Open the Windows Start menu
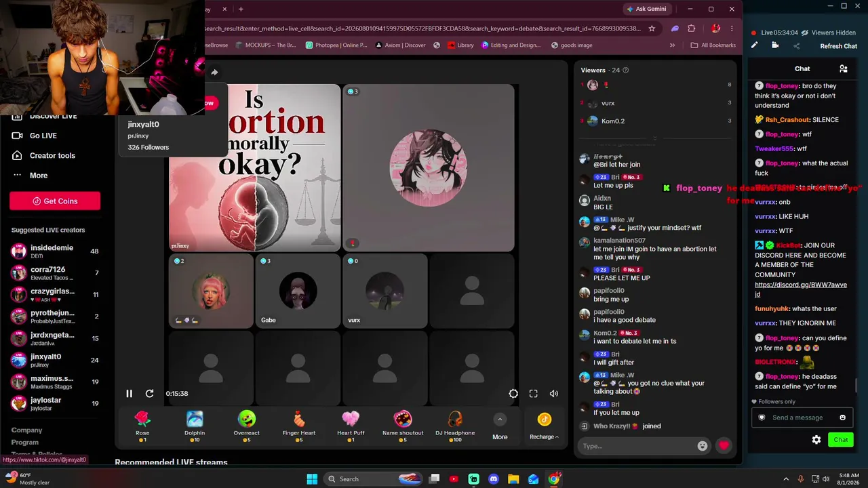The width and height of the screenshot is (868, 488). 312,479
